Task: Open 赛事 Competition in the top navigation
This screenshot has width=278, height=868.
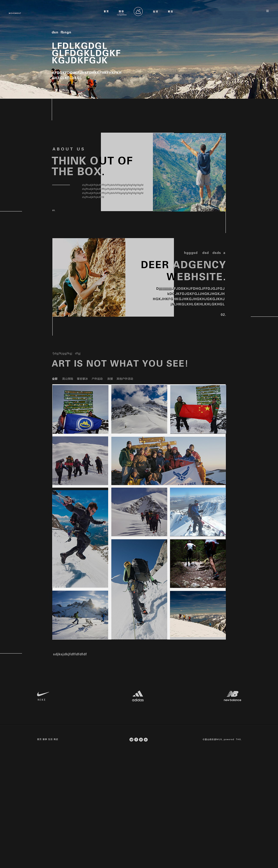Action: (x=121, y=12)
